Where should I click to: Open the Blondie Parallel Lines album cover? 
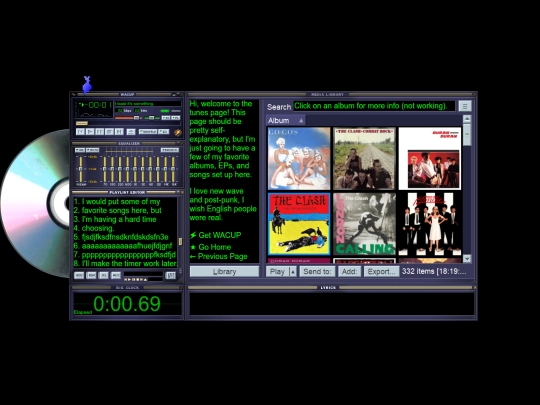click(x=430, y=224)
